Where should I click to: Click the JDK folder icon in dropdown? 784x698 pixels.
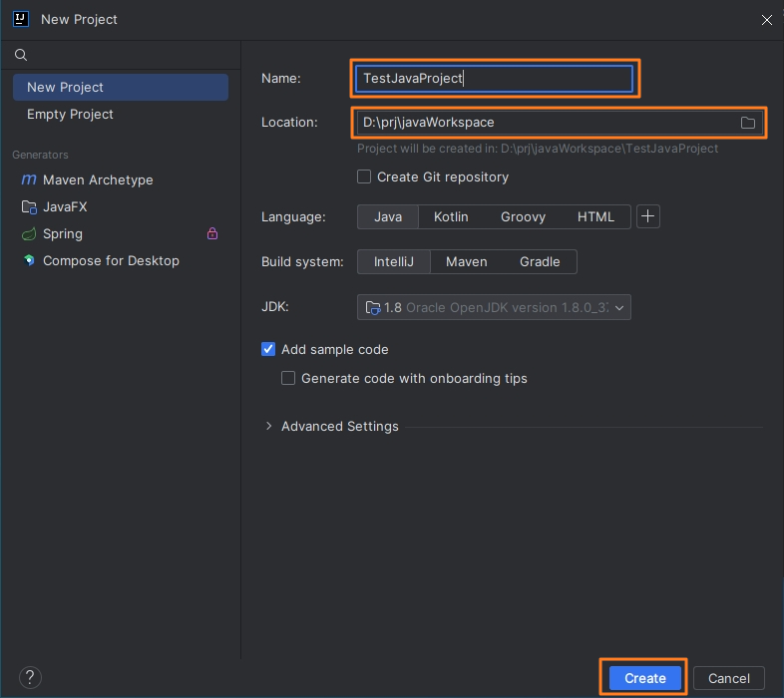point(373,307)
